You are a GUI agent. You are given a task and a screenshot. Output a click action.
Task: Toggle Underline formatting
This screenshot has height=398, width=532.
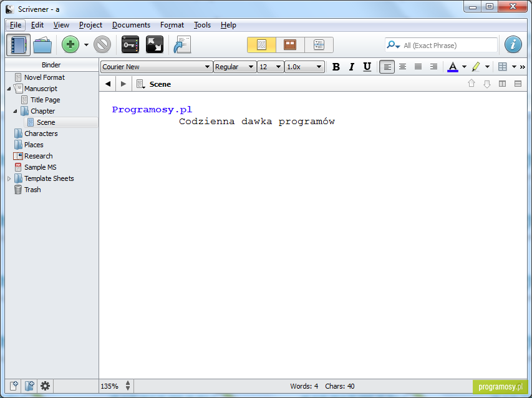367,67
